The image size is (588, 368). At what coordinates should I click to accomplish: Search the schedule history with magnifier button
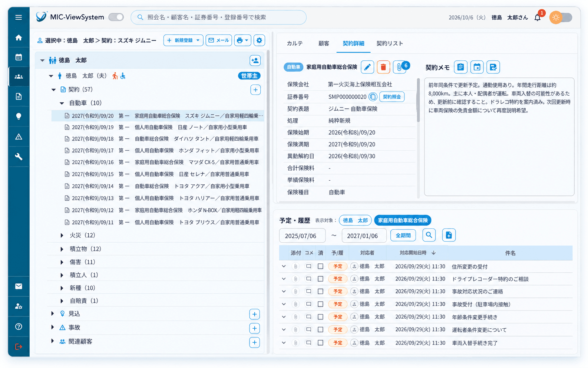[429, 235]
